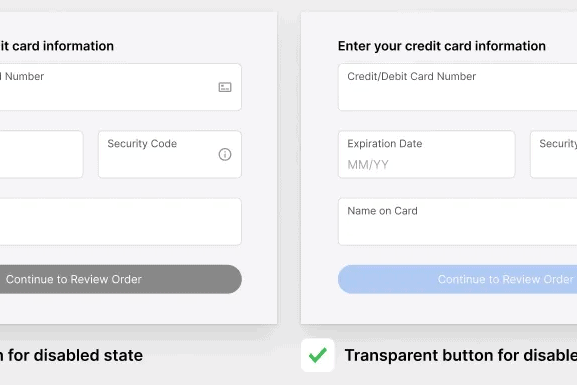This screenshot has height=385, width=577.
Task: Click the caption ending in disabled state
Action: click(71, 355)
